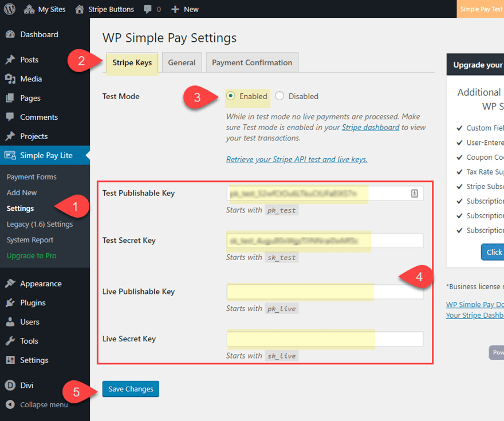This screenshot has height=421, width=504.
Task: Click the Comments bubble icon in sidebar
Action: tap(10, 117)
